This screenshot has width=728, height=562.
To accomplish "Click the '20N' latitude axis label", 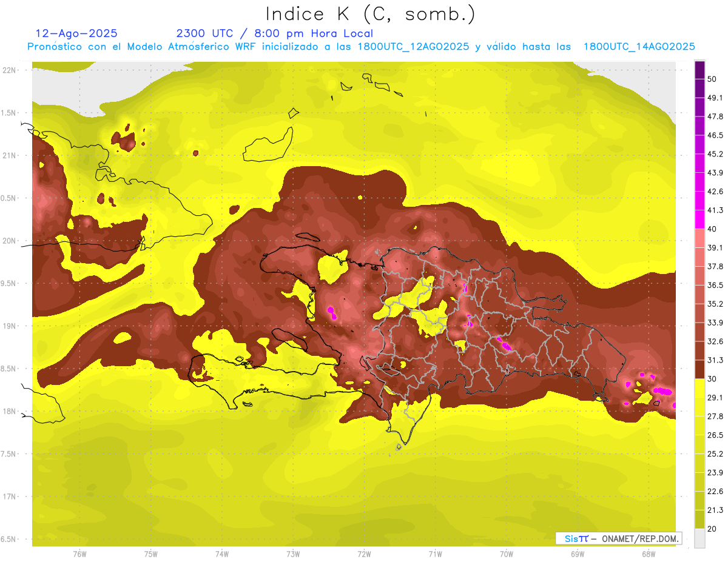I will click(10, 241).
